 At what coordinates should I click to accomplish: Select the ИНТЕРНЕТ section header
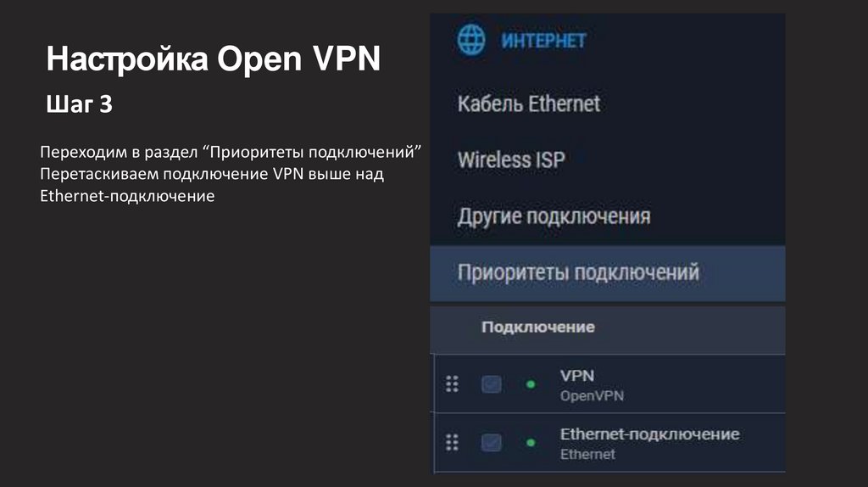click(543, 41)
